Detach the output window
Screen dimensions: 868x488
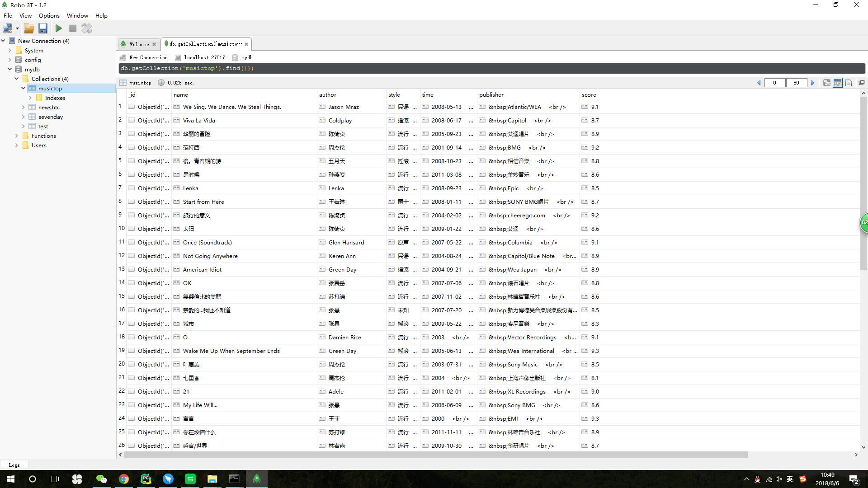862,83
